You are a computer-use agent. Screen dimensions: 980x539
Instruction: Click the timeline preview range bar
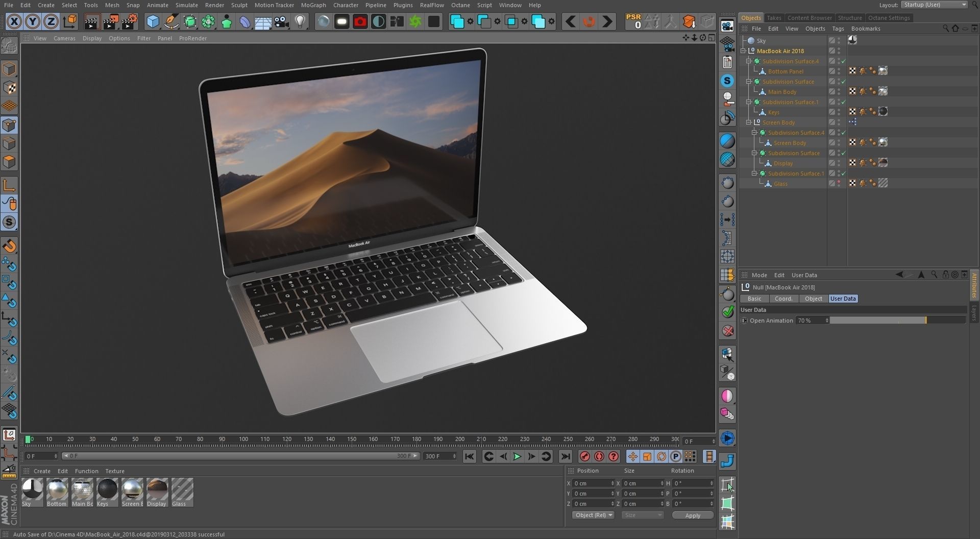[240, 456]
